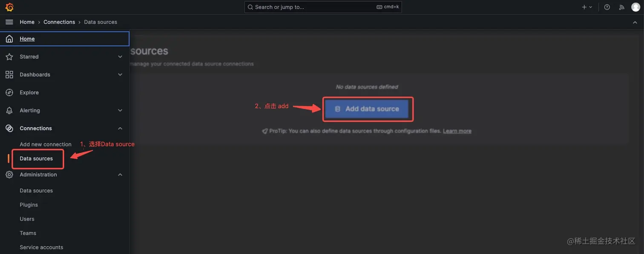The image size is (644, 254).
Task: Collapse top bar with chevron up
Action: [635, 22]
